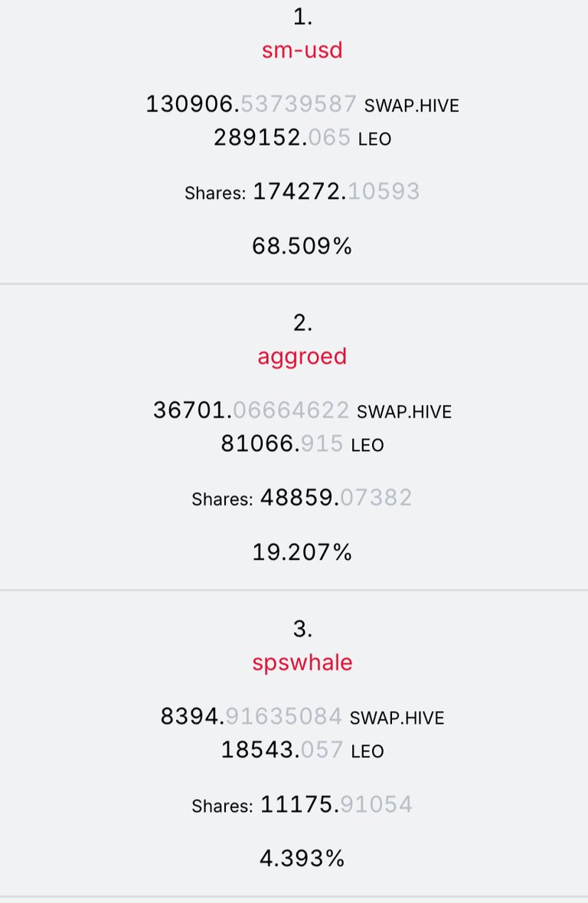Viewport: 588px width, 903px height.
Task: Click spswhale's 8394.91635084 SWAP.HIVE amount
Action: (x=302, y=717)
